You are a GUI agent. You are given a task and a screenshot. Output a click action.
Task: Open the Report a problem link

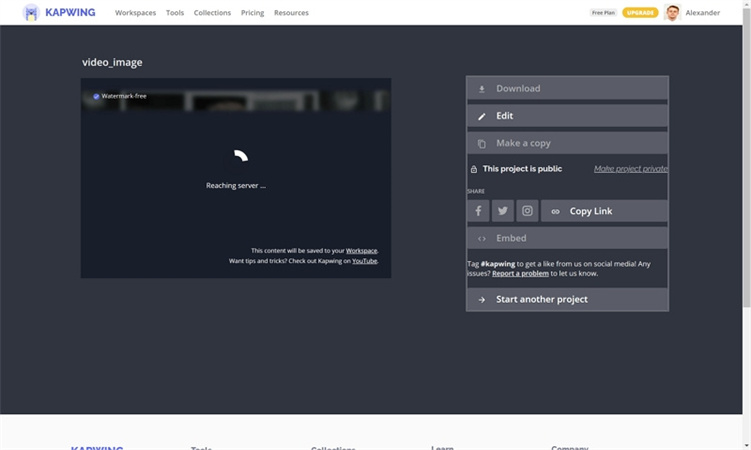tap(520, 273)
